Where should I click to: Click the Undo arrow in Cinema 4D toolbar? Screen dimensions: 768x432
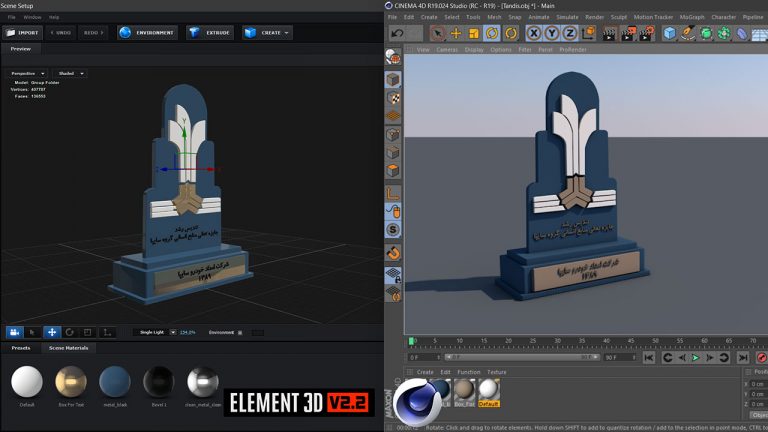397,33
